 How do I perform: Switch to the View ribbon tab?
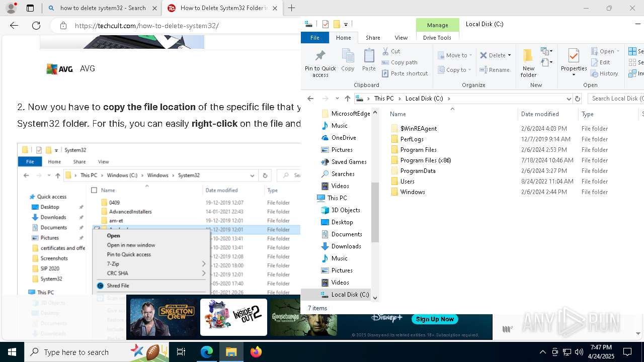coord(401,38)
